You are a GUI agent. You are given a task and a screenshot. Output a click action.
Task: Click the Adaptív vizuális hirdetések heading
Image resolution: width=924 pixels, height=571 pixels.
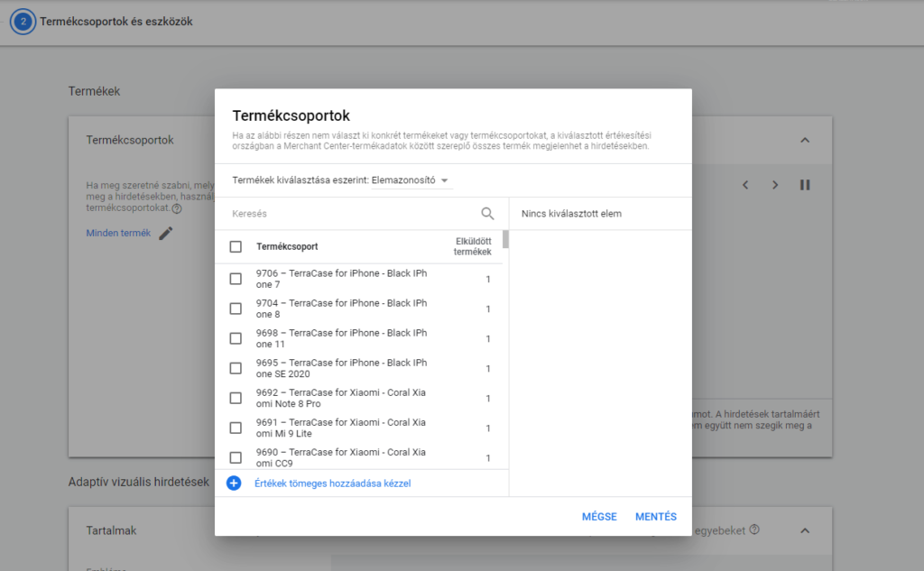(138, 482)
